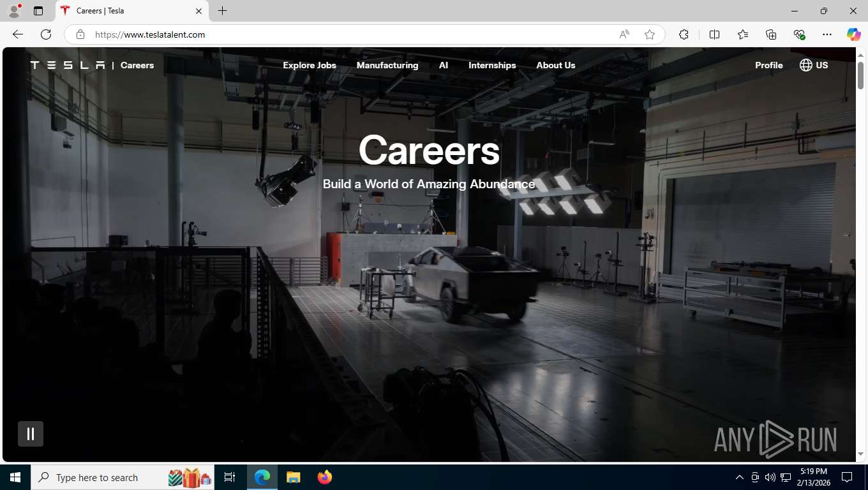Open the Careers link beside the Tesla logo
868x490 pixels.
(x=137, y=65)
